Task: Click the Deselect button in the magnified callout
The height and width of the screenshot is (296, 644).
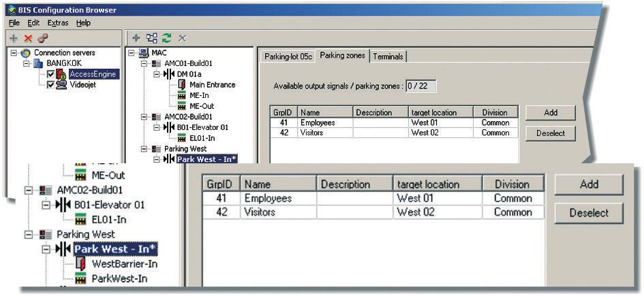Action: coord(589,213)
